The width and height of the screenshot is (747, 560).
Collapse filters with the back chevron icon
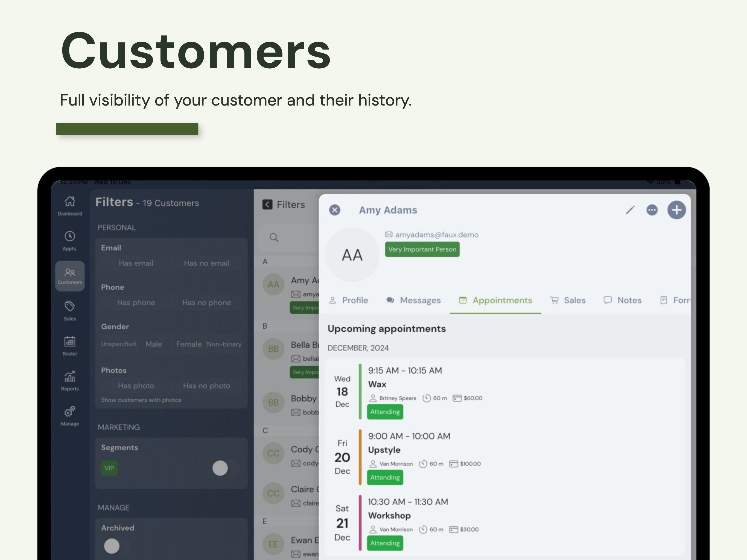click(x=267, y=204)
